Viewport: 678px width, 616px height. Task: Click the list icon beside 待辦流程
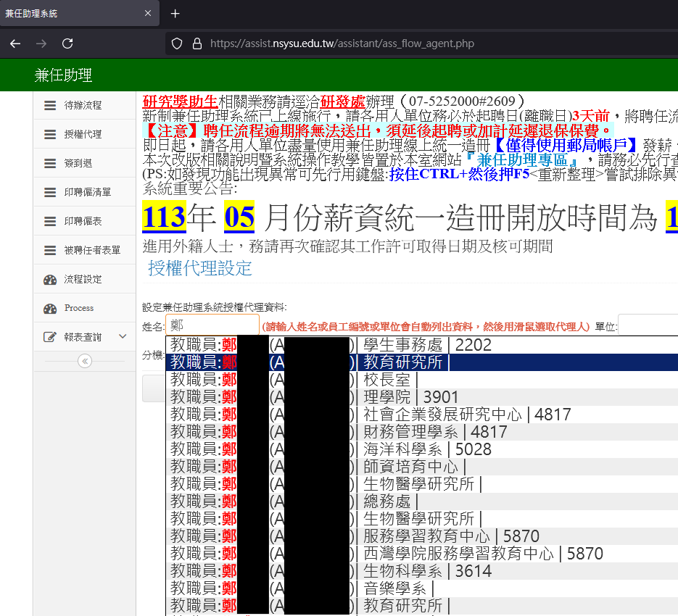[50, 106]
